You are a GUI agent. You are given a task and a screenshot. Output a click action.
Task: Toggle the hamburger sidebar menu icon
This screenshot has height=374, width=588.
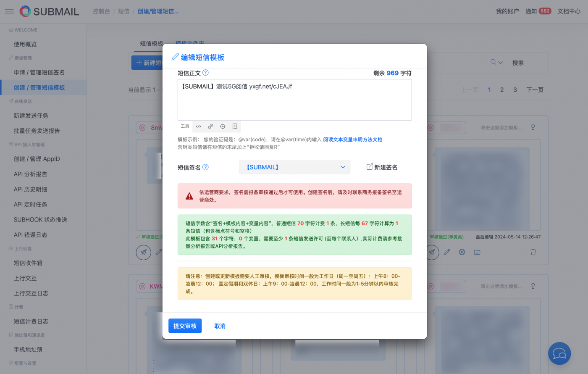pos(9,11)
